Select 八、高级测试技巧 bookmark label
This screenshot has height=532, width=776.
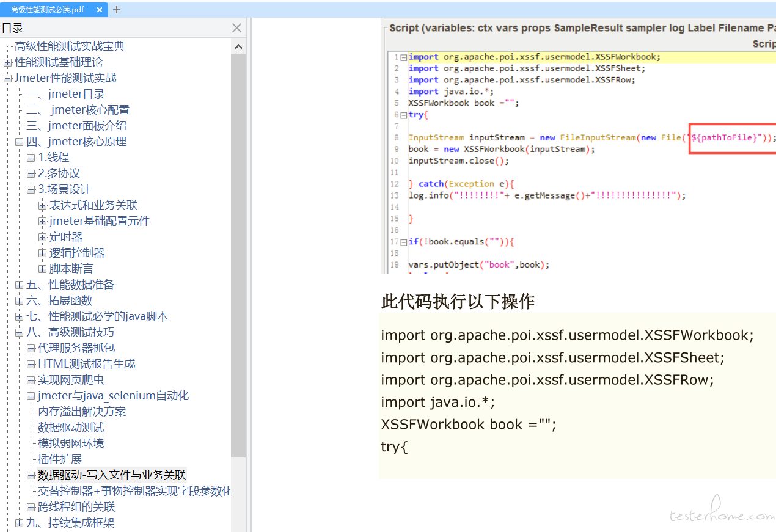tap(70, 332)
